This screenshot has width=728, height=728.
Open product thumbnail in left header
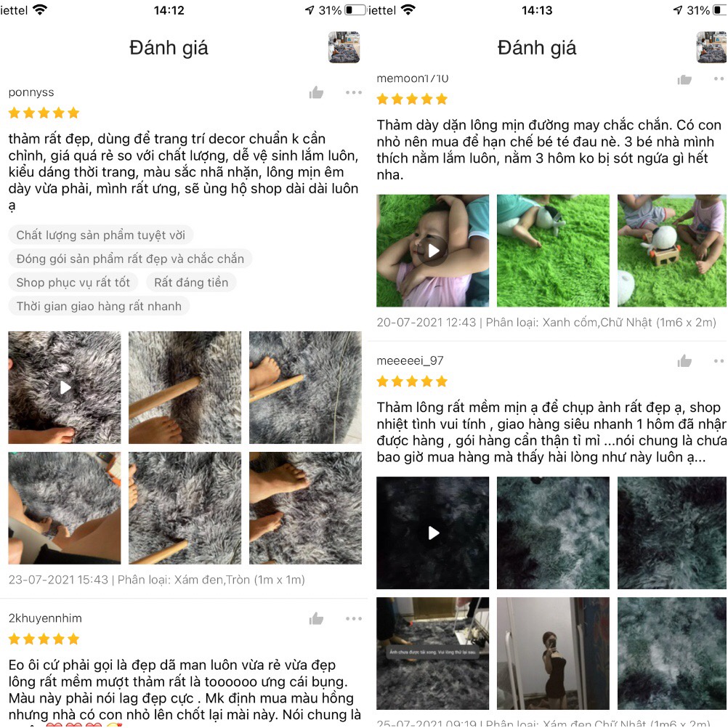(x=344, y=47)
